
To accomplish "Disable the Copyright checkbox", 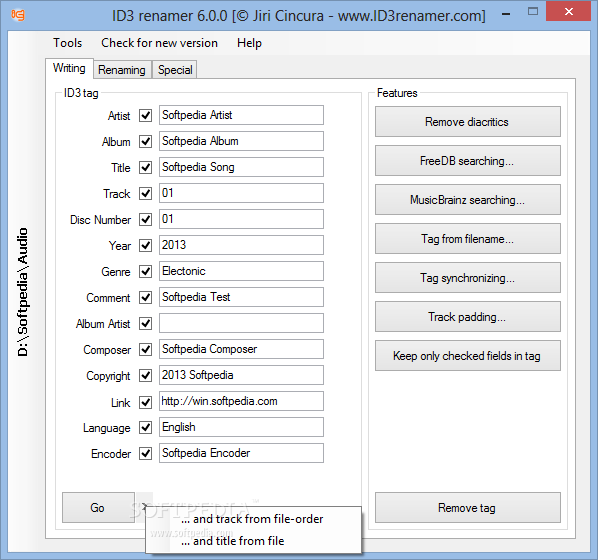I will pyautogui.click(x=145, y=375).
